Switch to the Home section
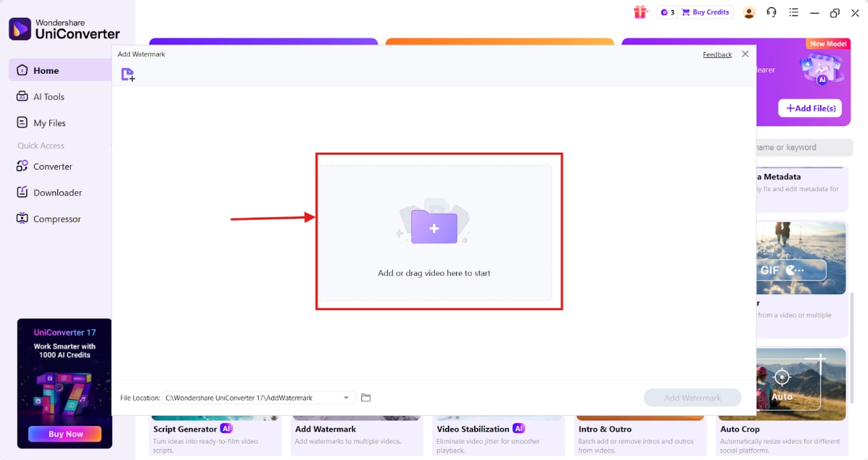The image size is (868, 460). 45,70
